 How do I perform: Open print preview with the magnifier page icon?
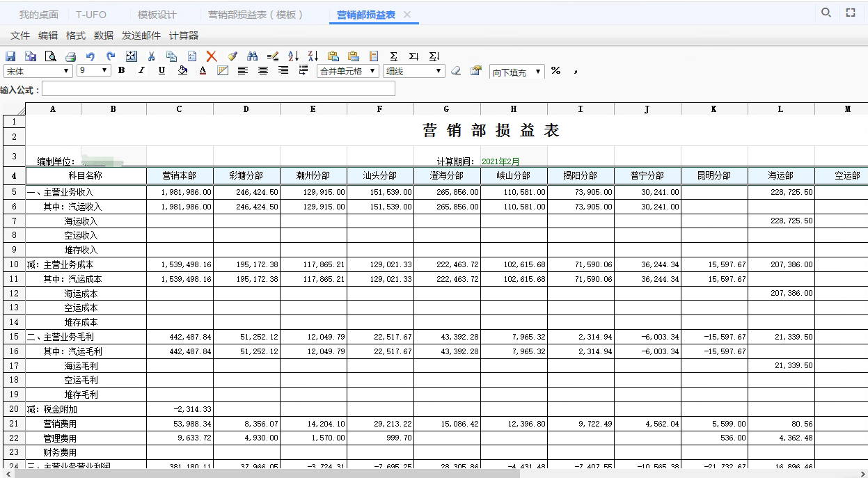coord(51,56)
